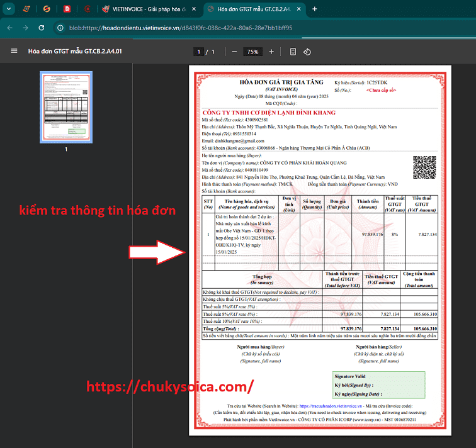The height and width of the screenshot is (448, 476).
Task: Click the Người bán hàng (Seller) heading
Action: [378, 347]
